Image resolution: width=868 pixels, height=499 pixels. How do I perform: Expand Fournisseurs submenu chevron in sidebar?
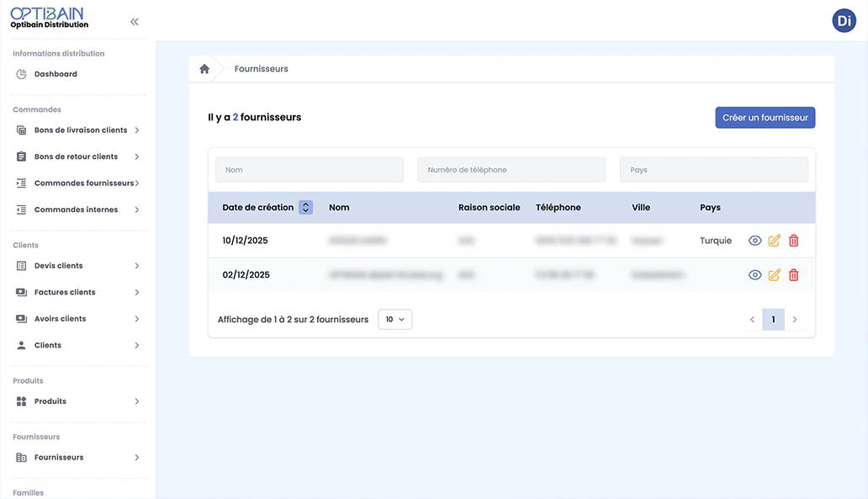137,458
